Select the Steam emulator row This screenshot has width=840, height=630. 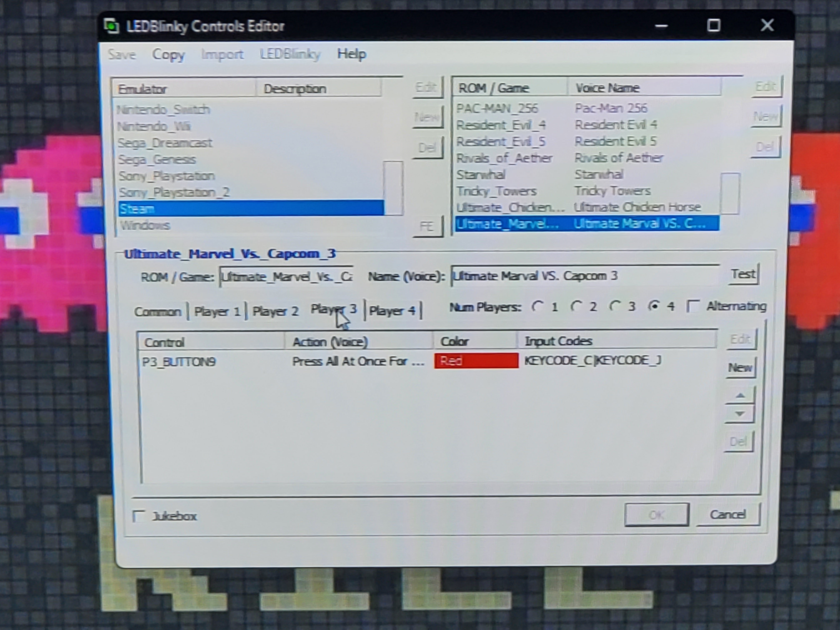251,209
